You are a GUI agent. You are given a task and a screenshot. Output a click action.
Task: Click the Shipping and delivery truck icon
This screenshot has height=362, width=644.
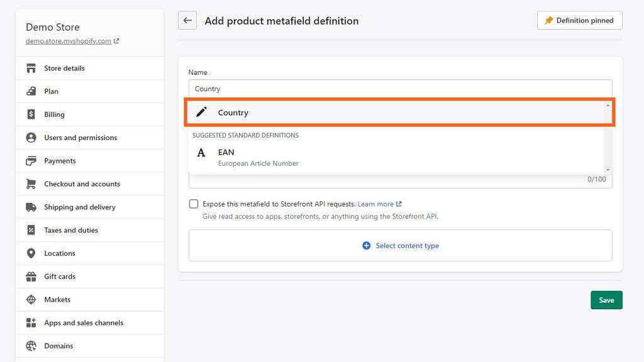pos(31,207)
